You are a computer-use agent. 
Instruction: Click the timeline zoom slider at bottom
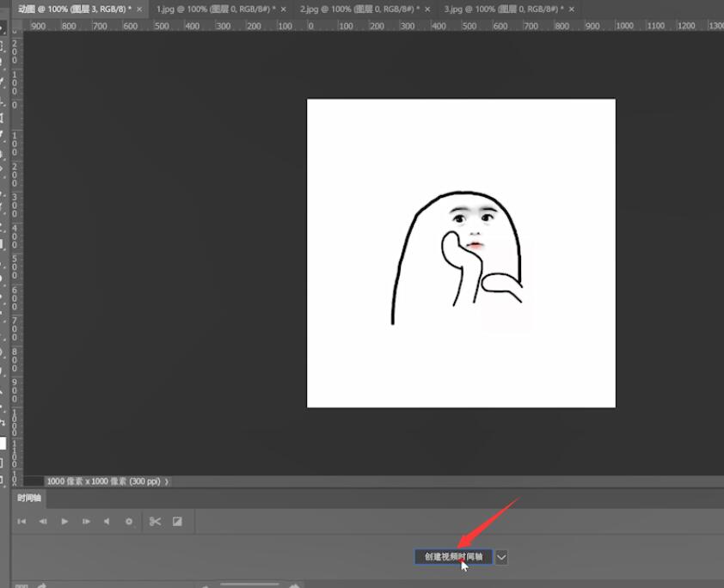pos(250,585)
